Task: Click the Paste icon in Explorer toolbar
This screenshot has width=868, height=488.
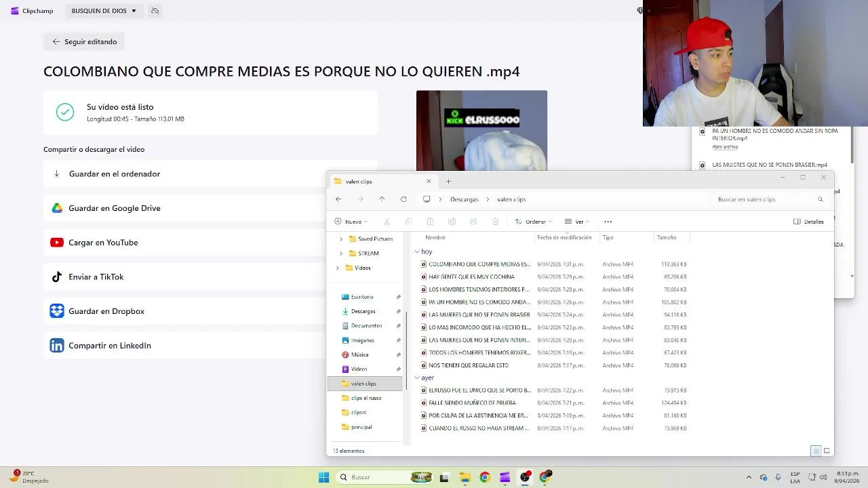Action: click(430, 222)
